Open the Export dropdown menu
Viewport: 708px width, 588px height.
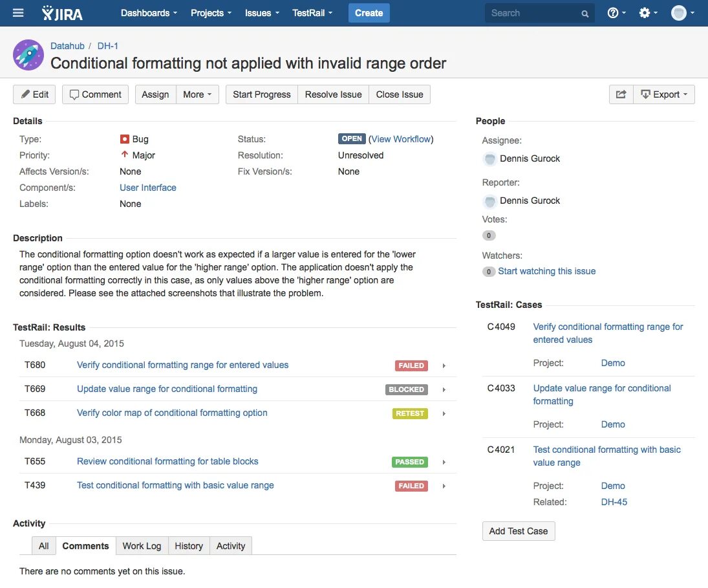tap(665, 94)
